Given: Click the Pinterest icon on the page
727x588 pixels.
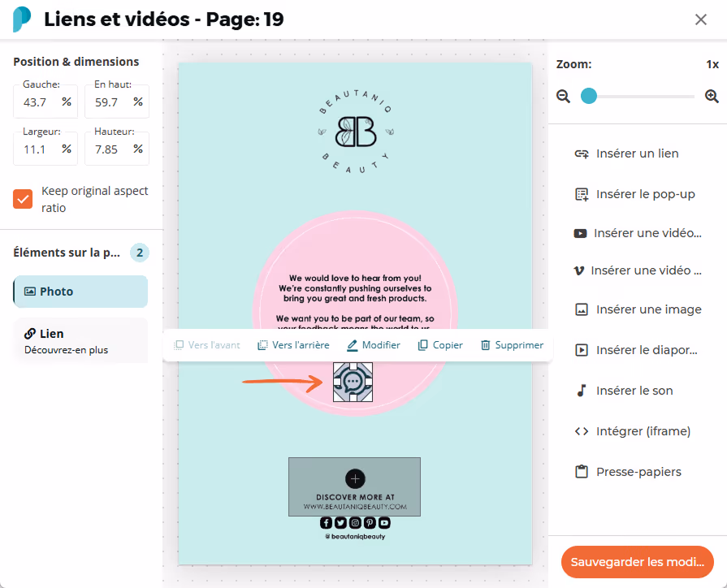Looking at the screenshot, I should pyautogui.click(x=370, y=523).
